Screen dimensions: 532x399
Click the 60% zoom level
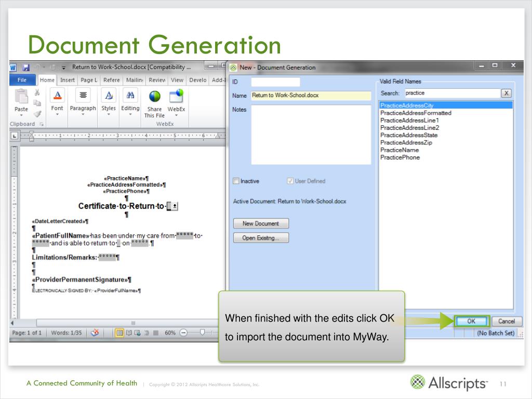(170, 333)
